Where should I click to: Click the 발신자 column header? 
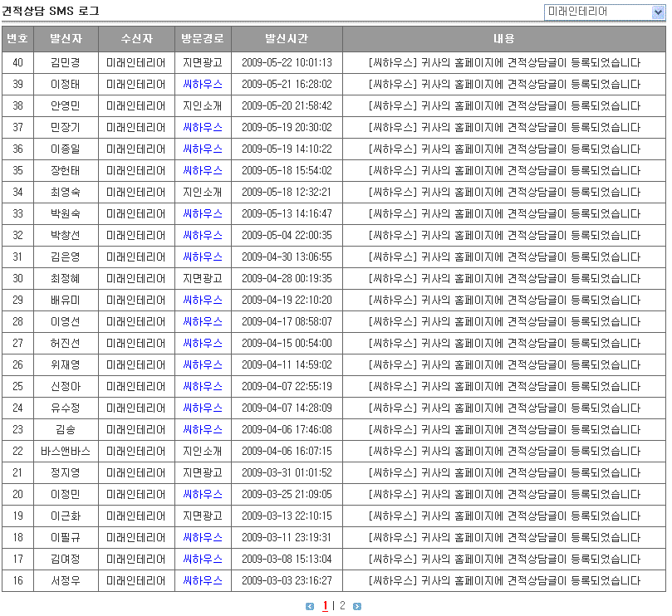[66, 39]
